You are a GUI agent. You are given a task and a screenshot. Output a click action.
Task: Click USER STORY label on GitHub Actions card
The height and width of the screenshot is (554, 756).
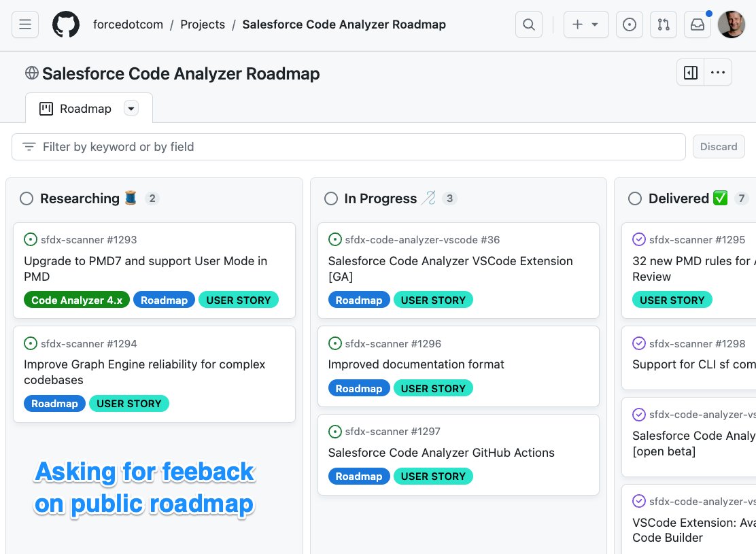pyautogui.click(x=434, y=477)
